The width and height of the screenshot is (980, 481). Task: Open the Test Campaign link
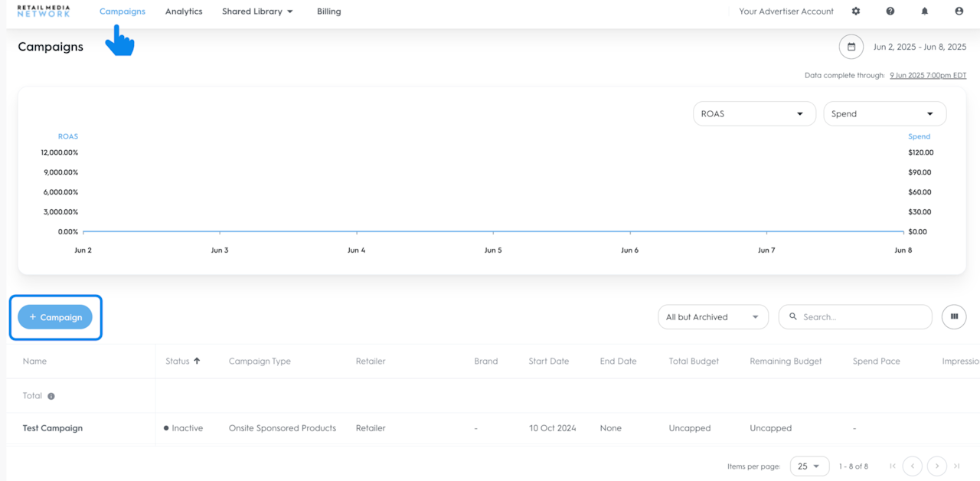click(53, 428)
